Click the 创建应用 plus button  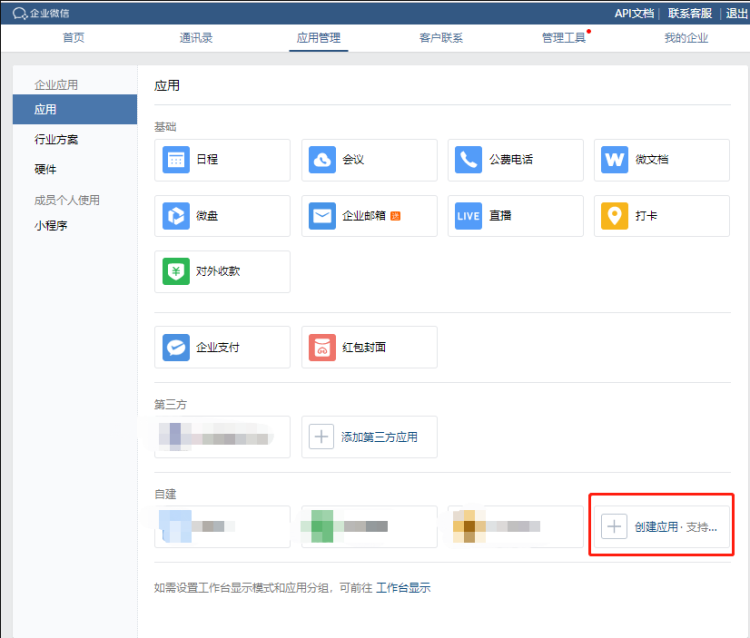(614, 526)
